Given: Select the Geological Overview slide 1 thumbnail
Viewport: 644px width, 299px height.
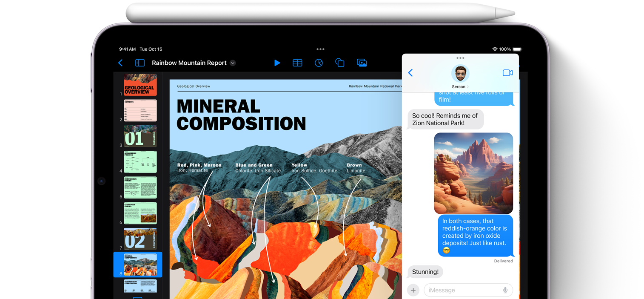Looking at the screenshot, I should click(140, 85).
